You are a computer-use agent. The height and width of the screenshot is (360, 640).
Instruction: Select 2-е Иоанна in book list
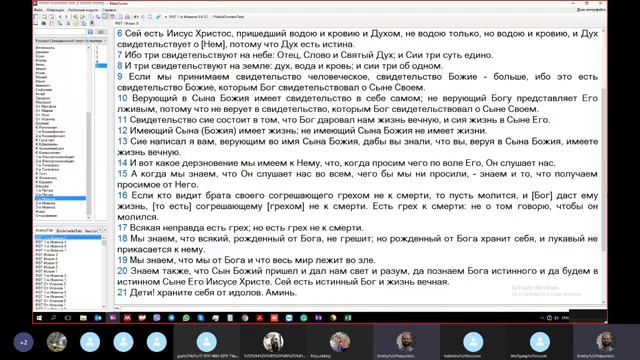(45, 203)
